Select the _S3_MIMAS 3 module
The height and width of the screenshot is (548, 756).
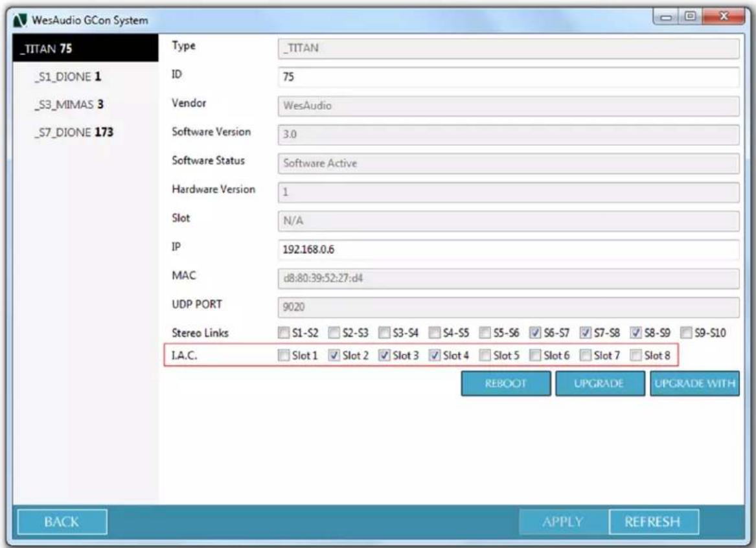click(69, 104)
